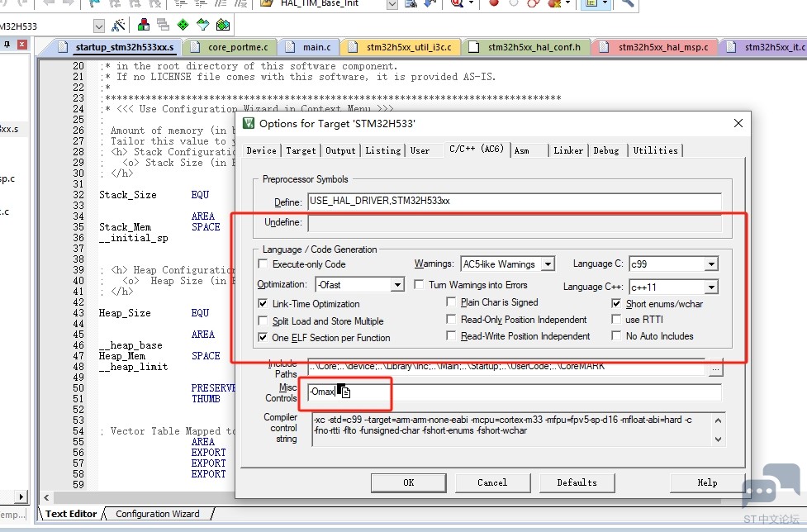This screenshot has height=532, width=807.
Task: Click the Undefine input field
Action: pos(515,223)
